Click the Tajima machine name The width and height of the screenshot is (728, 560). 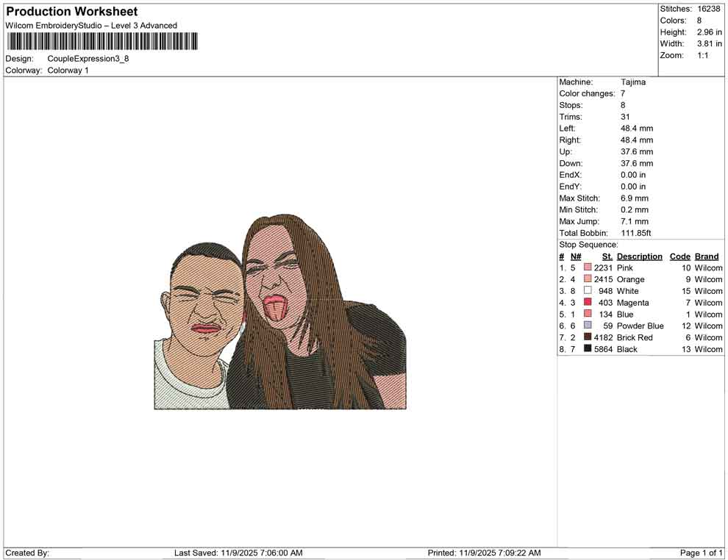click(x=634, y=82)
